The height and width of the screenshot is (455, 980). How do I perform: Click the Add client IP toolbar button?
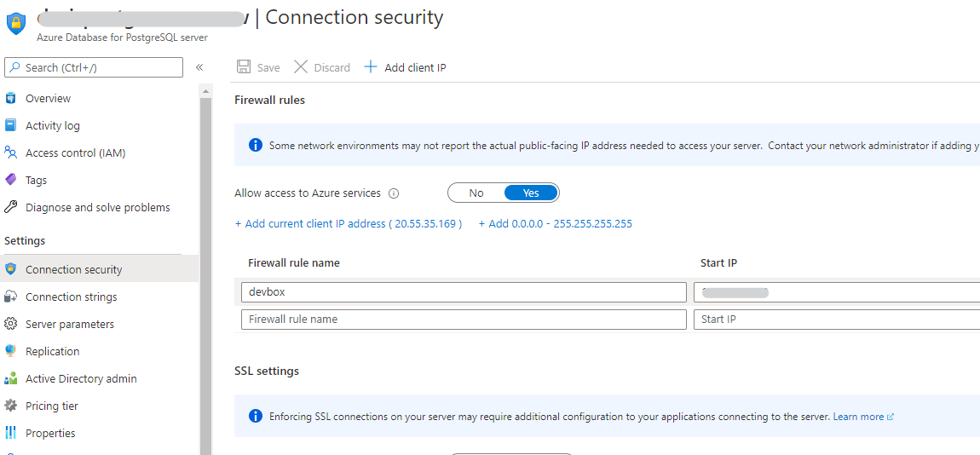click(406, 67)
